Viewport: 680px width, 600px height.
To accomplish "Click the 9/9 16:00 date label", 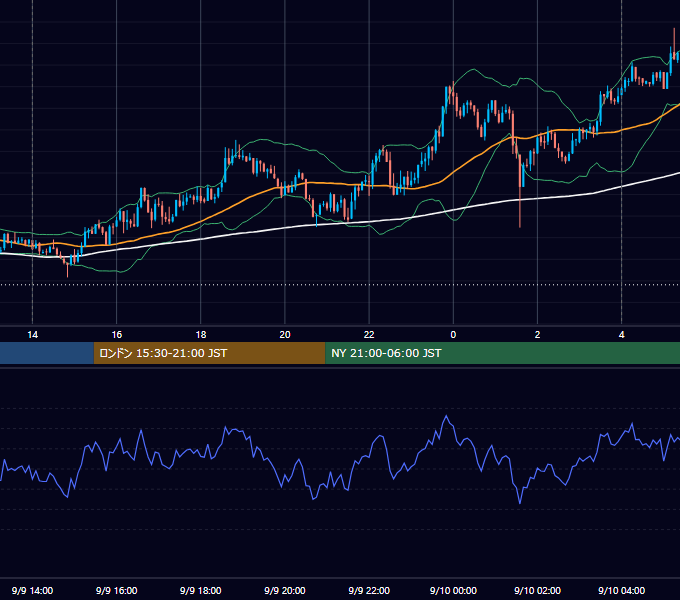I will click(x=117, y=591).
